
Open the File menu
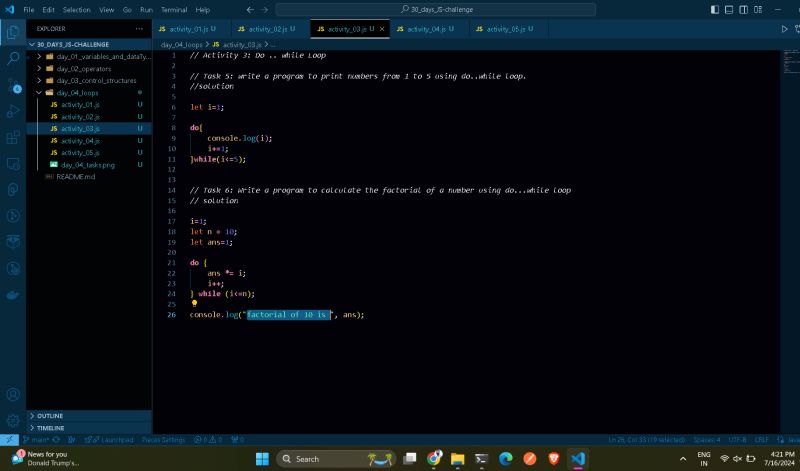click(29, 10)
